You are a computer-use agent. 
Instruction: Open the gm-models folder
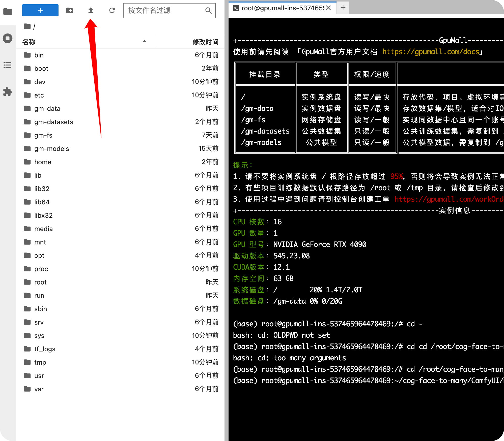click(120, 148)
